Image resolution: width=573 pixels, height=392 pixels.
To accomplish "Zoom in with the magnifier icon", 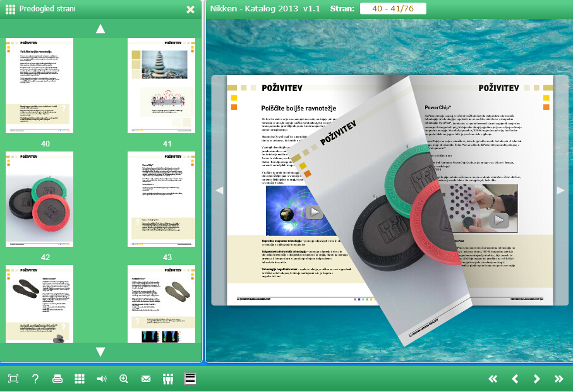I will point(124,379).
